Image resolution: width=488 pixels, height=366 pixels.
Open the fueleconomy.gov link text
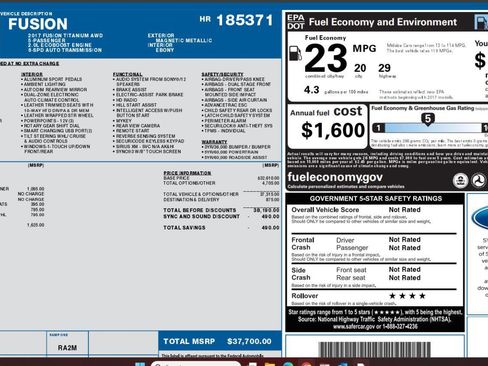pyautogui.click(x=335, y=177)
